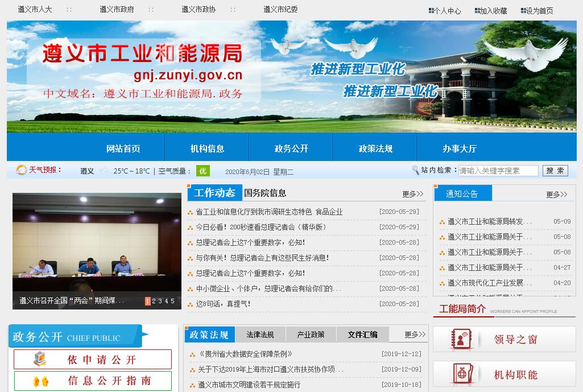
Task: Open the 机构信息 navigation menu item
Action: coord(207,148)
